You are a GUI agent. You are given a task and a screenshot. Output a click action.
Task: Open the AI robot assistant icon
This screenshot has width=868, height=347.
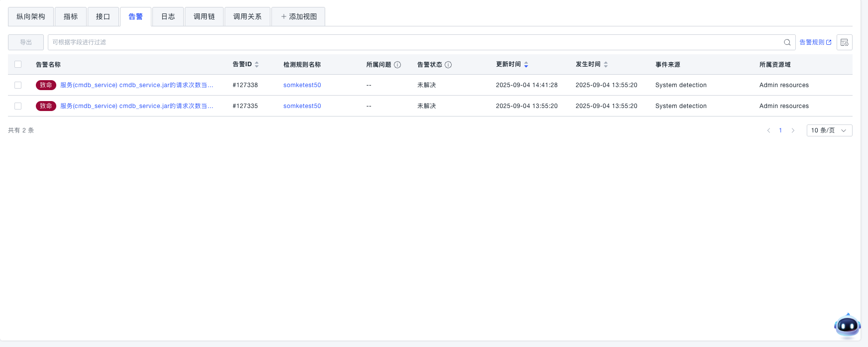click(847, 326)
